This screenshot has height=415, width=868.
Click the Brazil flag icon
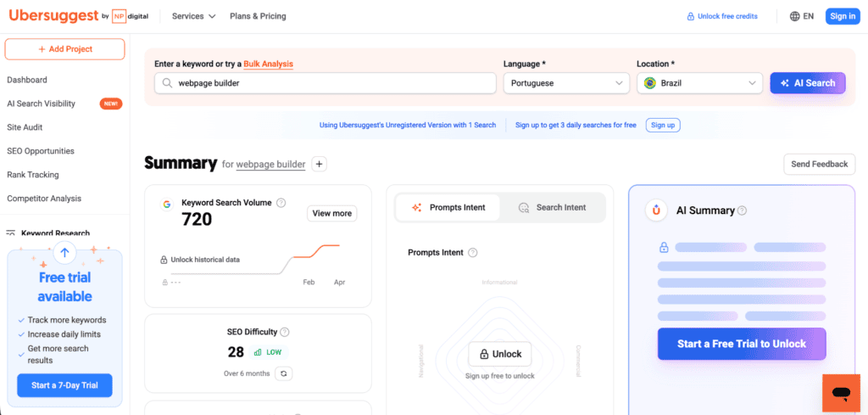(650, 83)
